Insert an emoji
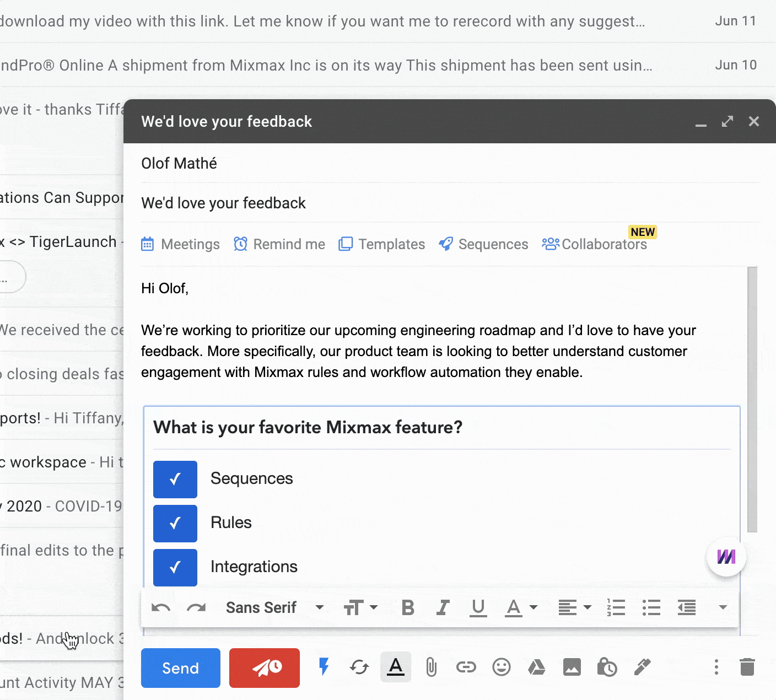The width and height of the screenshot is (776, 700). [502, 667]
